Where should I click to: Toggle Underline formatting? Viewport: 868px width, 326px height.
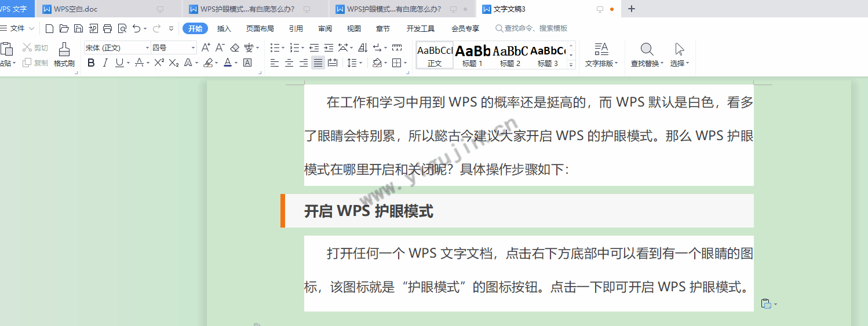(119, 63)
